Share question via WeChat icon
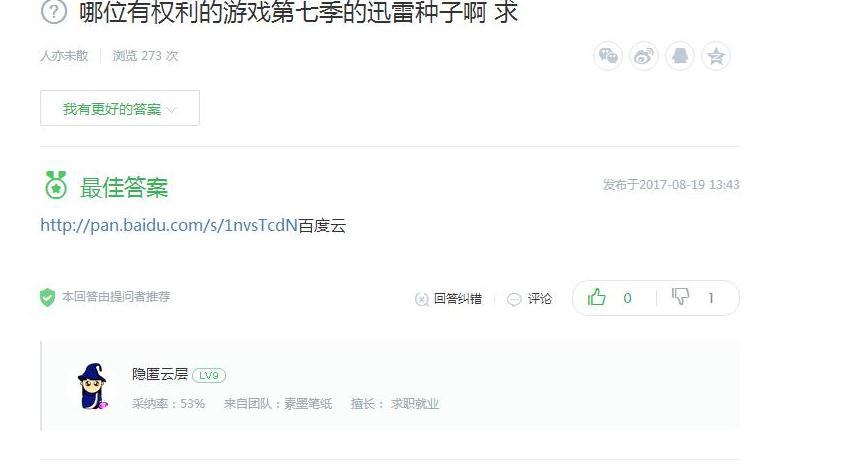The image size is (858, 467). [608, 56]
